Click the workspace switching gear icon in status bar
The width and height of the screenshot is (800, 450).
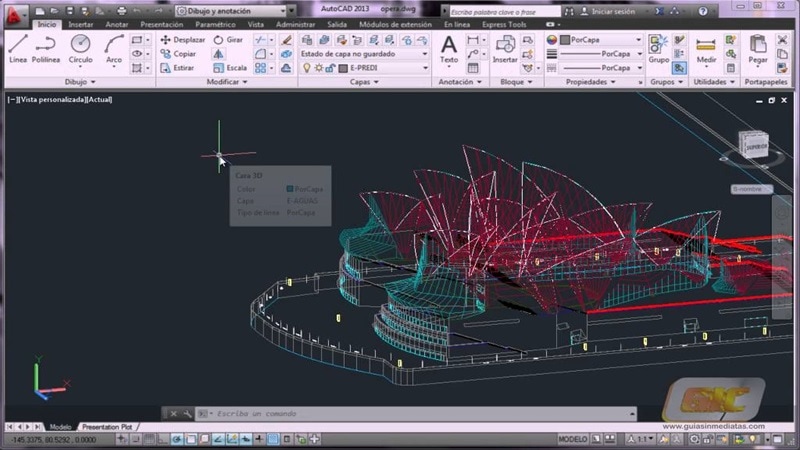point(694,439)
